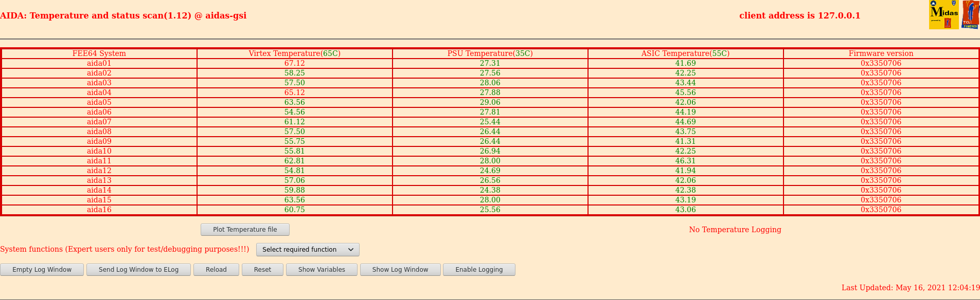Click the aida09 row label
This screenshot has height=300, width=980.
tap(99, 141)
